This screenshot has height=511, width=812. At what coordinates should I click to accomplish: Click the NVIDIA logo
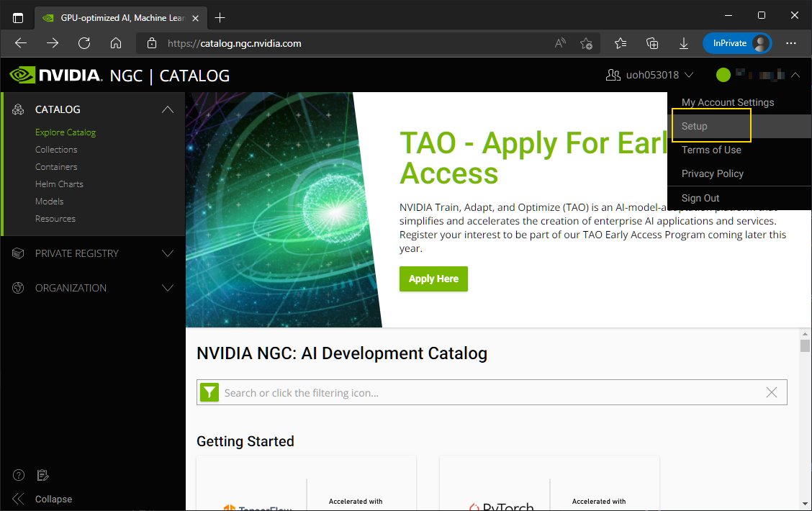(x=54, y=76)
